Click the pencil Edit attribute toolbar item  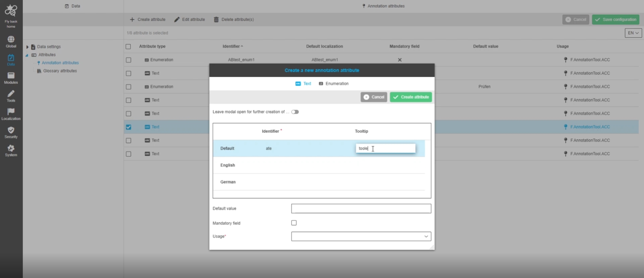[190, 19]
